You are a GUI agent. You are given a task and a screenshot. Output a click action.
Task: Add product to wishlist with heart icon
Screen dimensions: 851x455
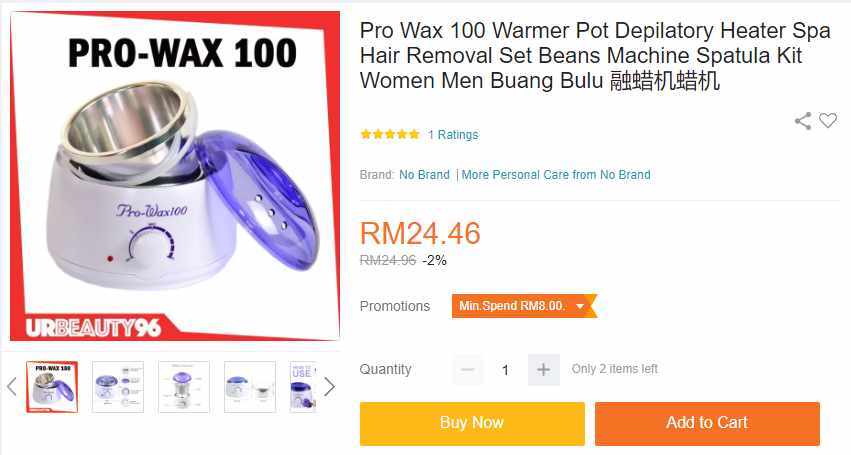pos(828,120)
